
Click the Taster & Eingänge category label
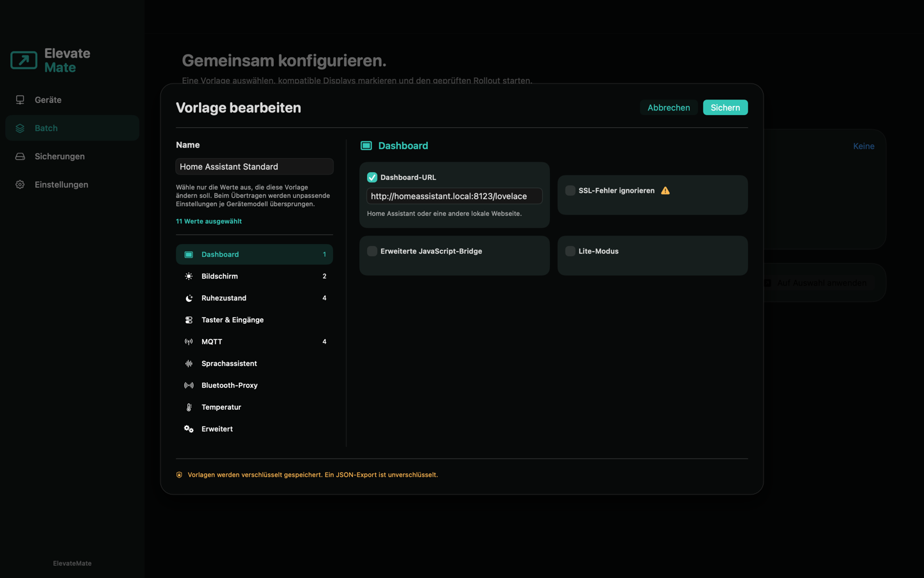pyautogui.click(x=232, y=320)
